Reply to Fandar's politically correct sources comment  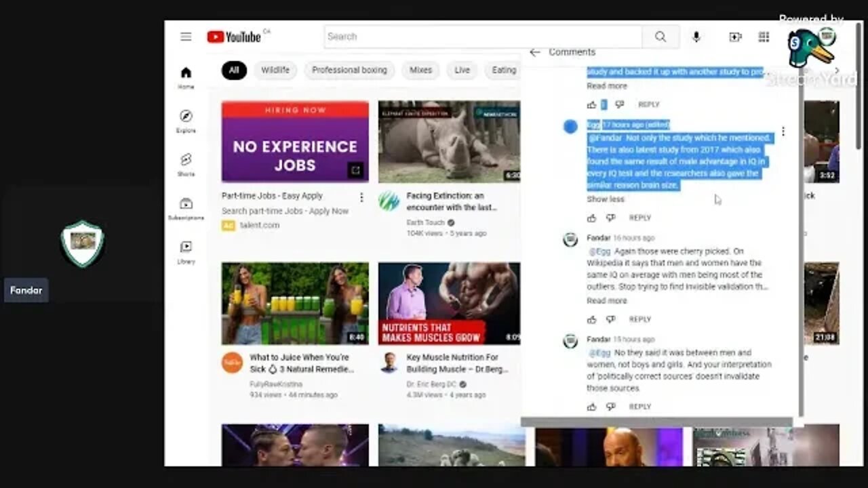tap(639, 407)
